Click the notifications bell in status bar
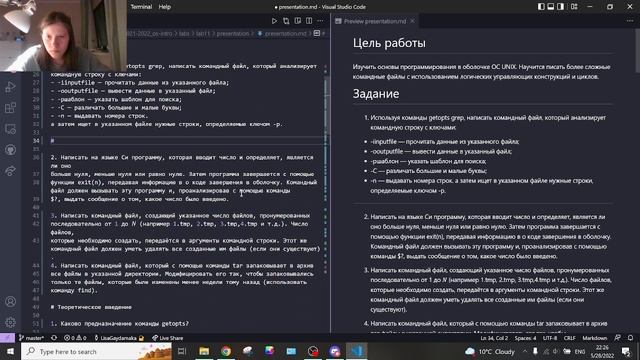The height and width of the screenshot is (360, 640). (631, 338)
